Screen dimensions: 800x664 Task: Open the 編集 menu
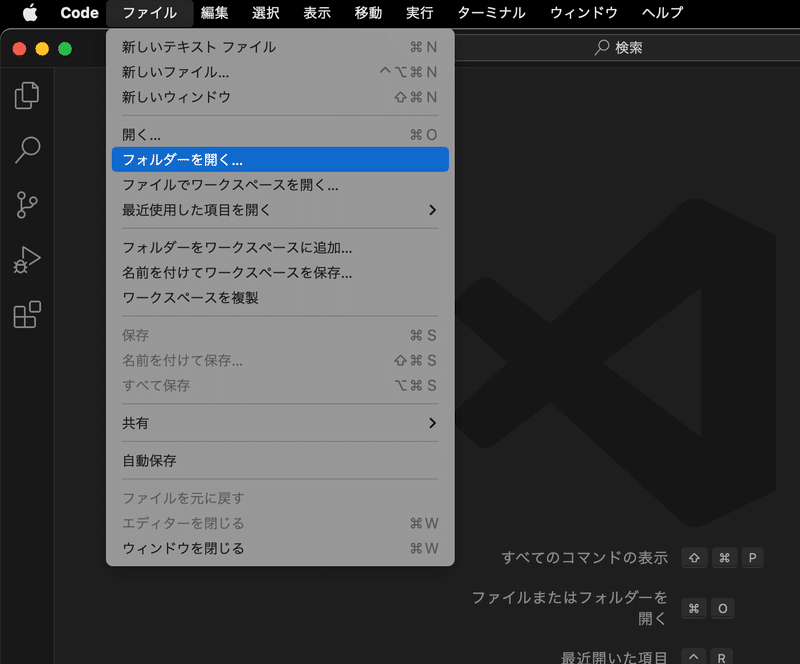pos(214,12)
